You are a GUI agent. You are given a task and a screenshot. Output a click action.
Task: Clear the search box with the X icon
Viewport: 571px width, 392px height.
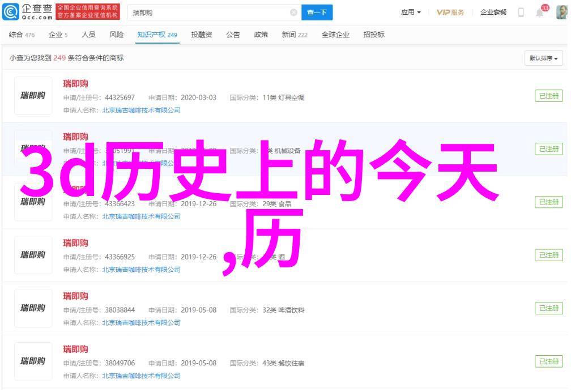[x=293, y=13]
